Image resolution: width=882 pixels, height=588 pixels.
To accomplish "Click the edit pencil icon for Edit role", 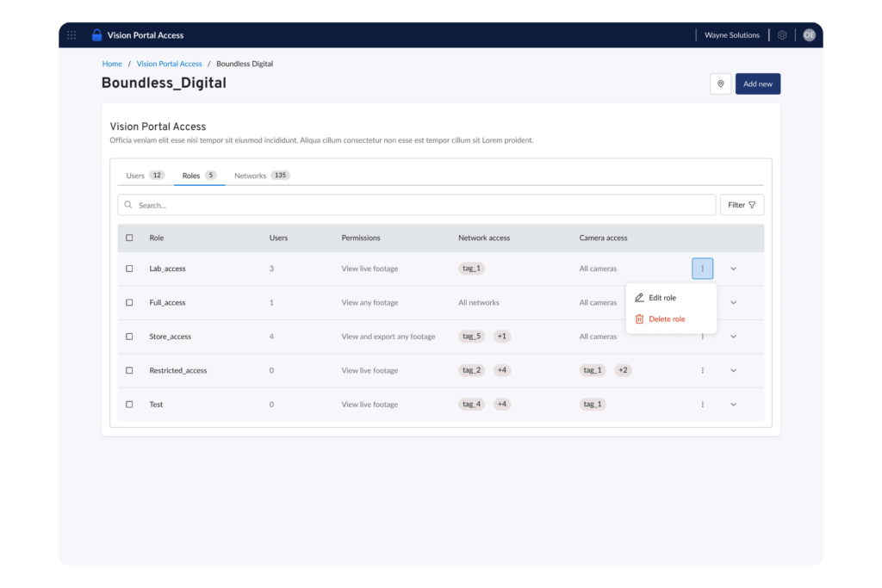I will coord(639,297).
